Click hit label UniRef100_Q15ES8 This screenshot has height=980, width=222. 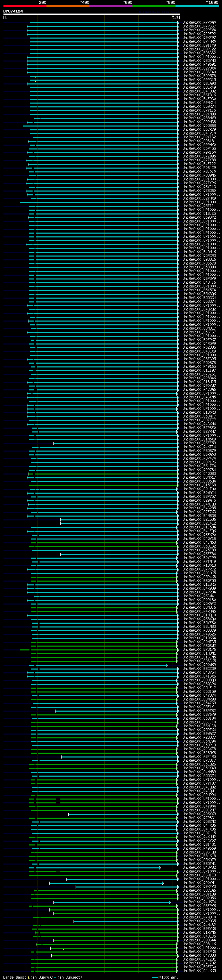(199, 485)
